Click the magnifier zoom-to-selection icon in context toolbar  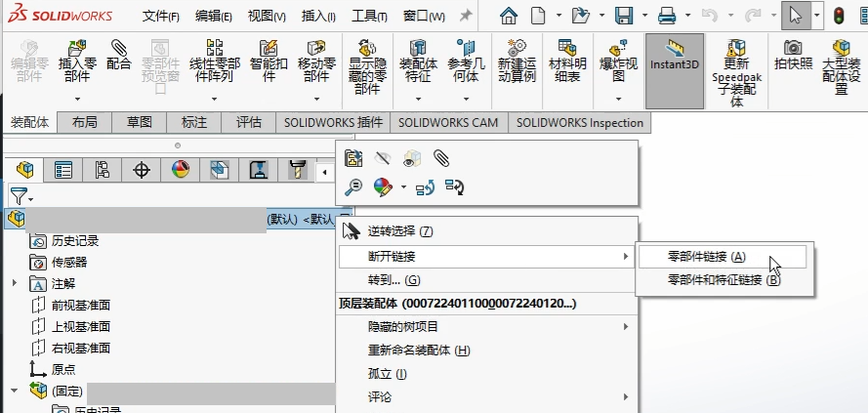(x=353, y=187)
